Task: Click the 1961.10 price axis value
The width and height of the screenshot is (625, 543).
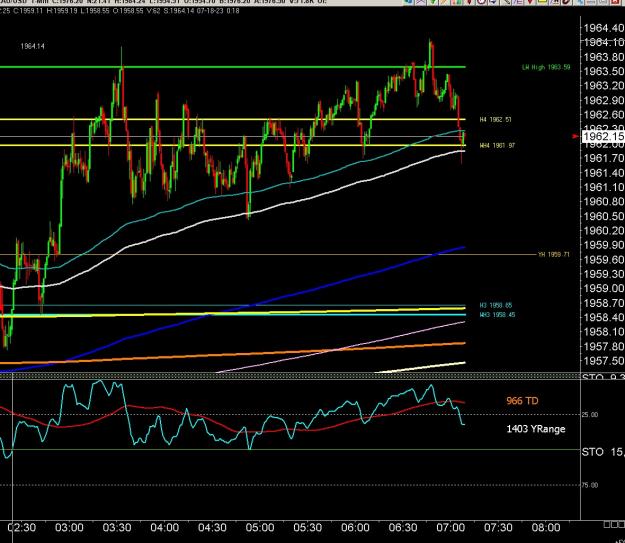Action: [x=604, y=187]
